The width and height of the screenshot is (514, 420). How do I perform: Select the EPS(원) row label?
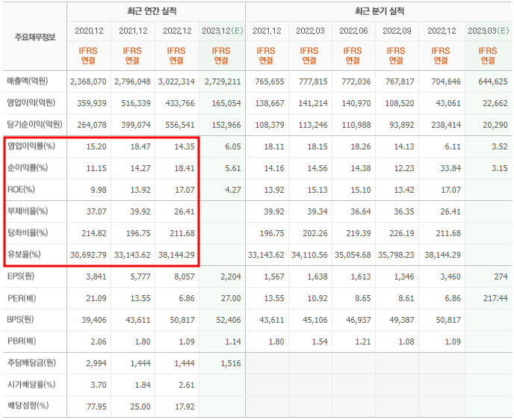pos(21,276)
